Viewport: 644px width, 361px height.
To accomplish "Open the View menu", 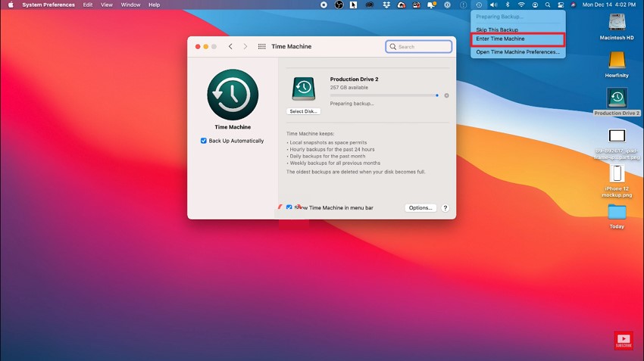I will [x=107, y=5].
